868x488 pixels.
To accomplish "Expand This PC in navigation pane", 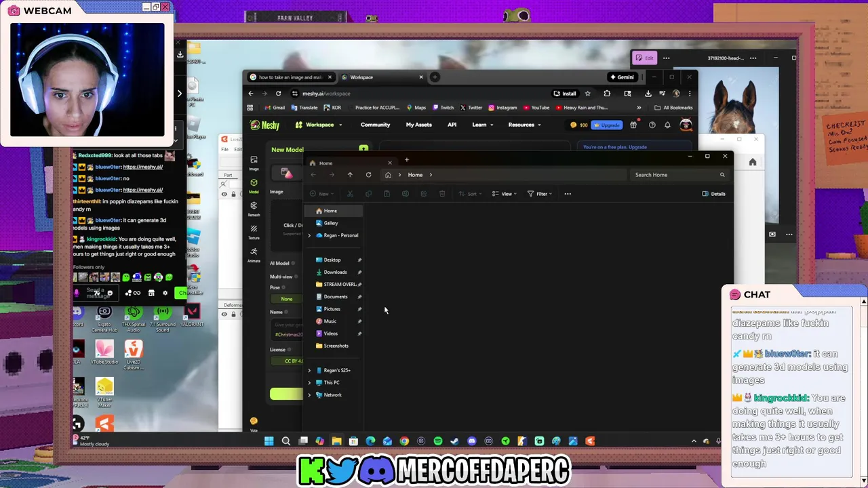I will (310, 382).
